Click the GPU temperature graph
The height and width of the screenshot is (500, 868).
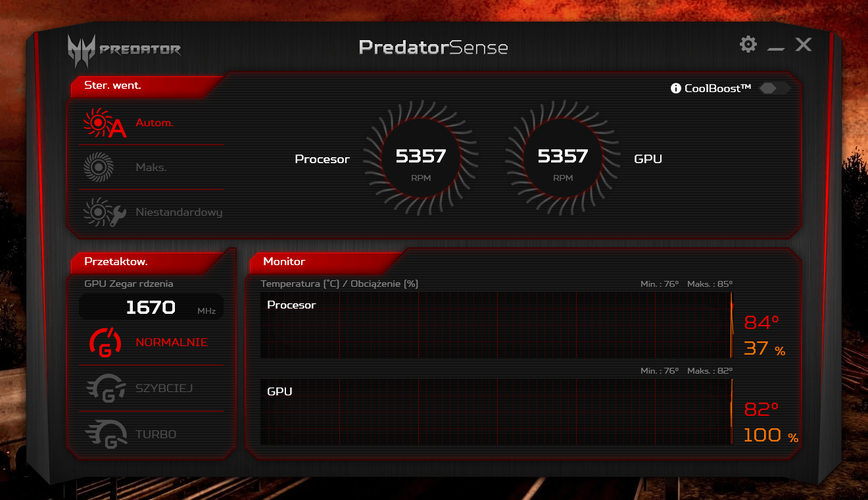point(496,412)
